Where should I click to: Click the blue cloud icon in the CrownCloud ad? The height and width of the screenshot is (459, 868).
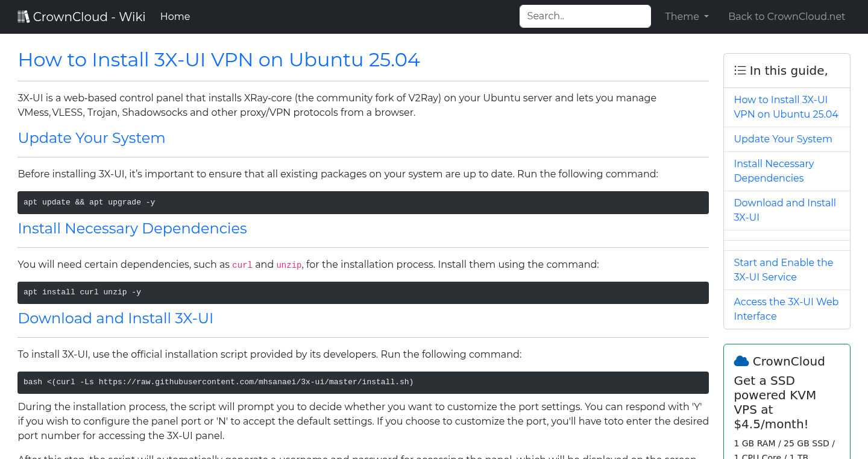tap(741, 361)
